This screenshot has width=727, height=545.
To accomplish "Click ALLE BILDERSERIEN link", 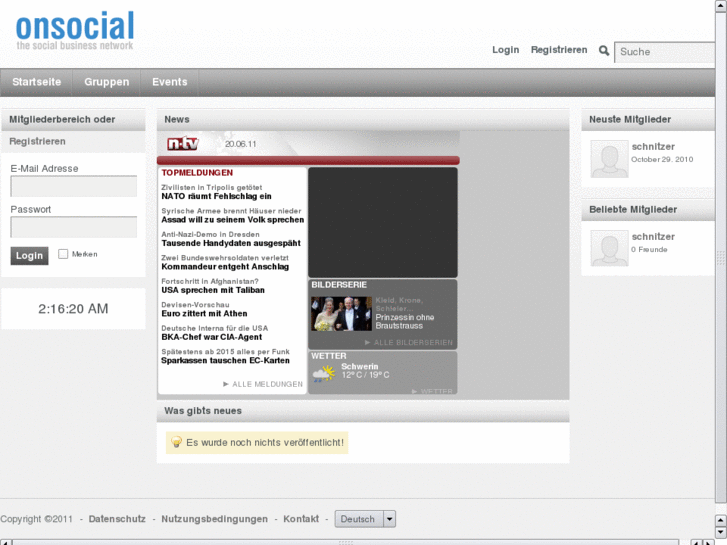I will coord(408,342).
